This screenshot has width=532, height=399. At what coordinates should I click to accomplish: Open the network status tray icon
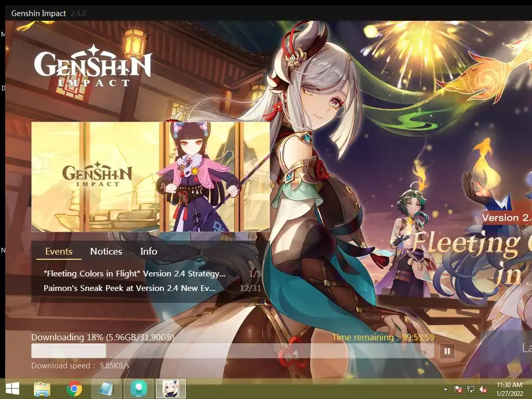[471, 390]
